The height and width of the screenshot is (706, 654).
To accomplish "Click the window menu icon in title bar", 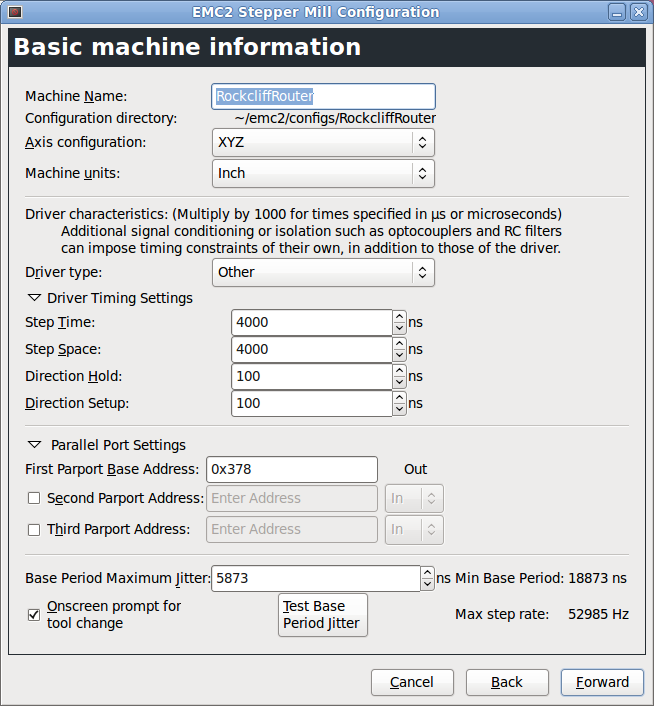I will point(14,12).
